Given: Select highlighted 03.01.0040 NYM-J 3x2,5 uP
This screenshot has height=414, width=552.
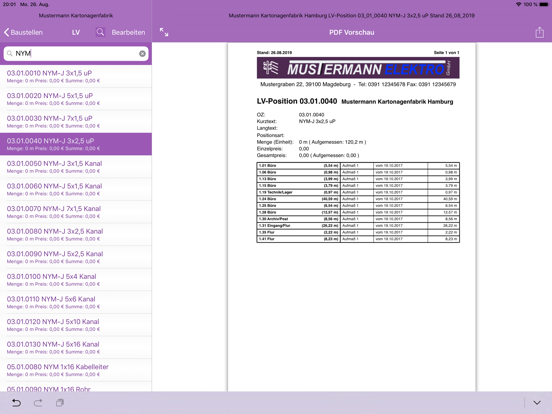Looking at the screenshot, I should coord(76,144).
